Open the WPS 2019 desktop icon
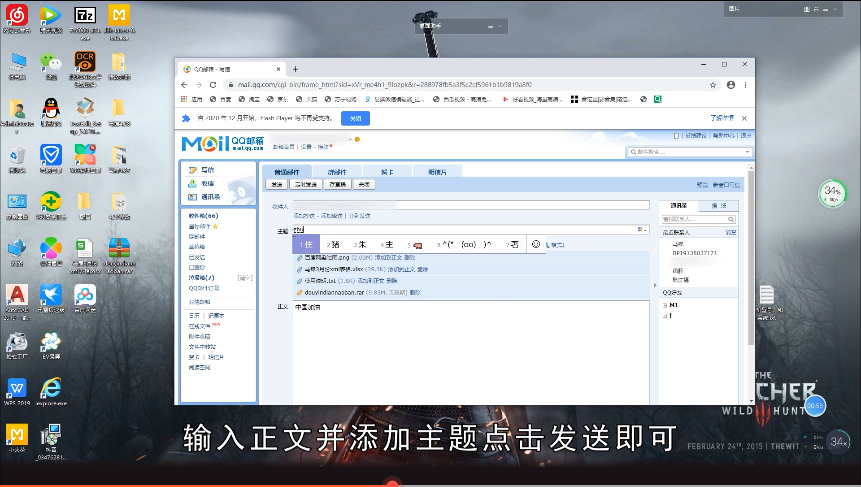 (17, 389)
